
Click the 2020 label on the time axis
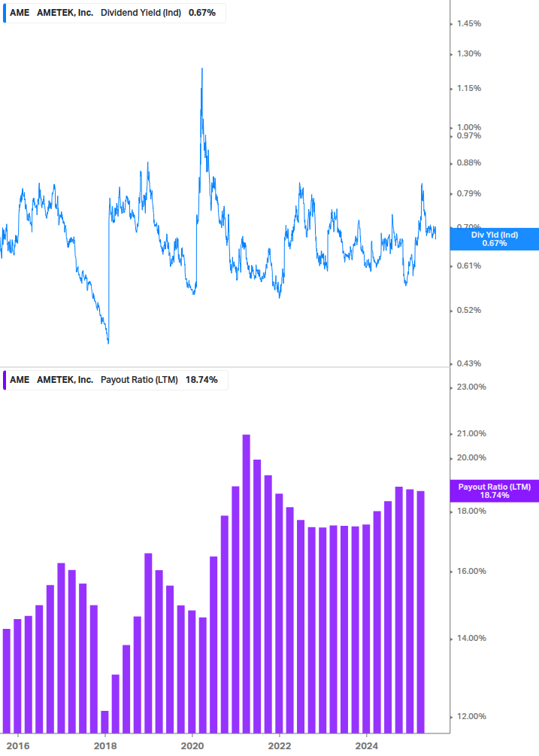pyautogui.click(x=192, y=746)
